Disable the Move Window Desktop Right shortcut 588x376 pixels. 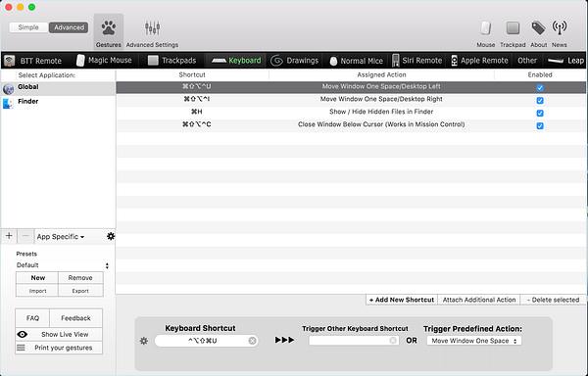click(x=540, y=101)
